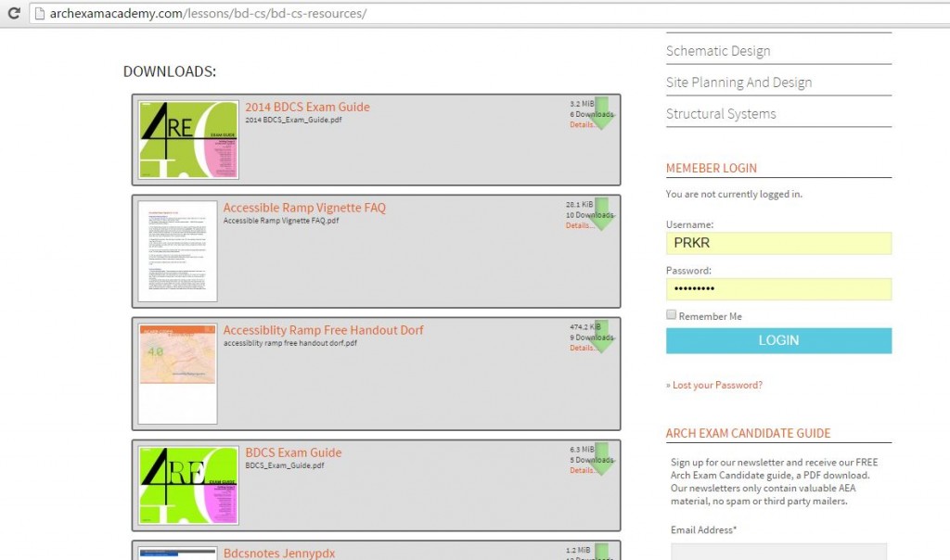Click the Email Address field for the newsletter
The image size is (950, 560).
click(x=778, y=552)
